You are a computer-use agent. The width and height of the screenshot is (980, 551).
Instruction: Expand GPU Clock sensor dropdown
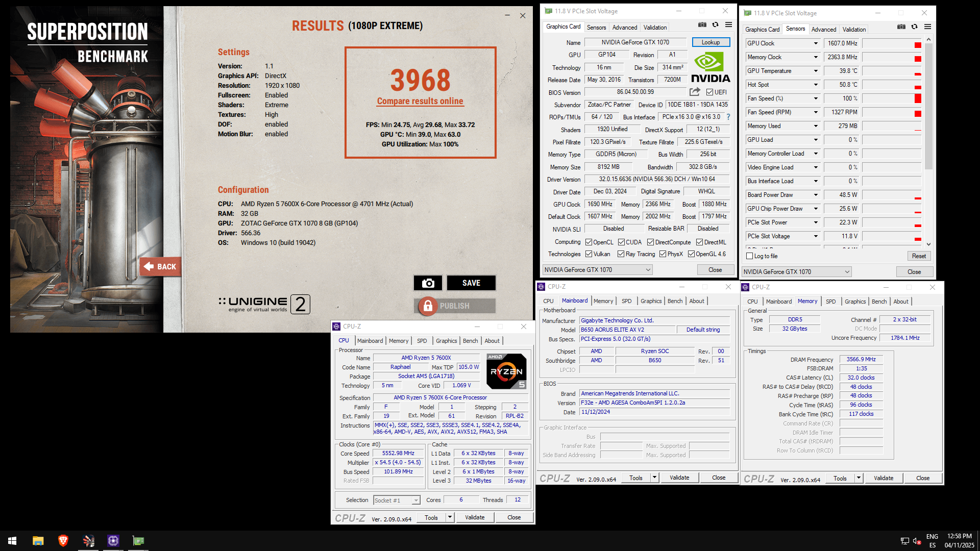coord(816,43)
